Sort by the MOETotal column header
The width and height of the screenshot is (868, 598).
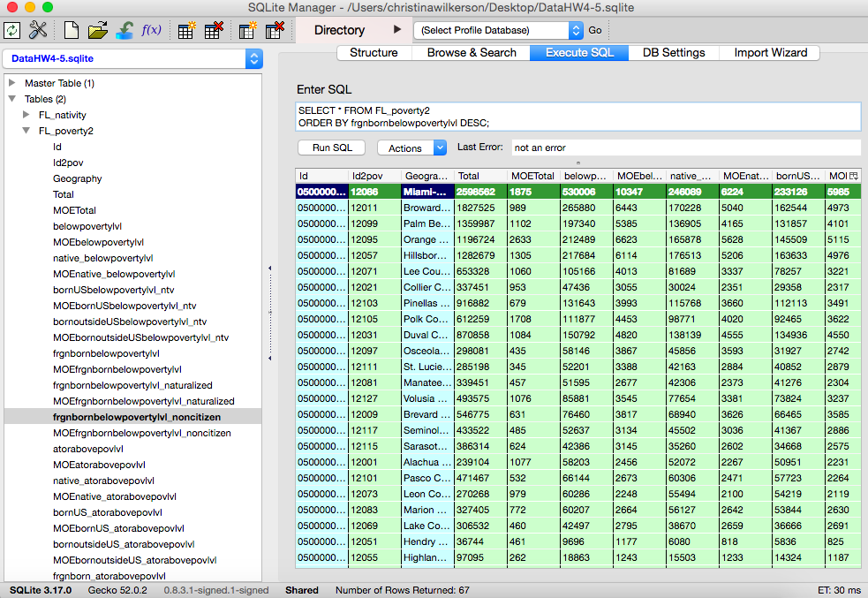pyautogui.click(x=533, y=176)
